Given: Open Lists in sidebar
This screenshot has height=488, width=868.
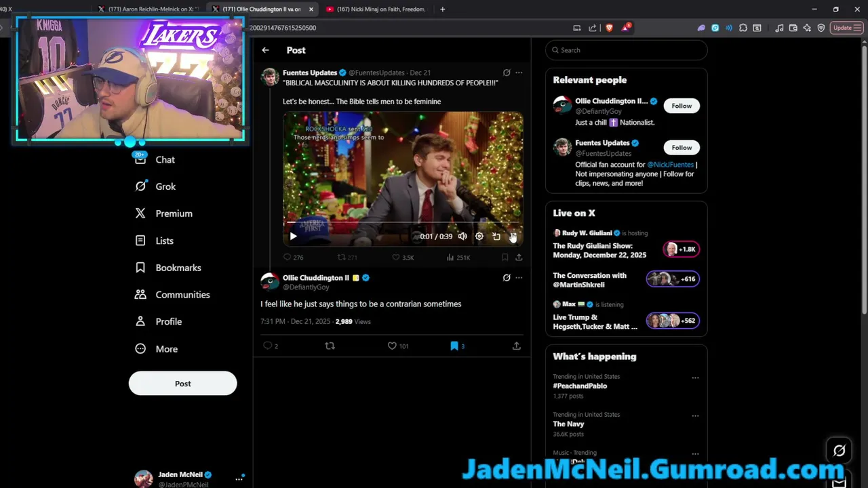Looking at the screenshot, I should point(154,241).
